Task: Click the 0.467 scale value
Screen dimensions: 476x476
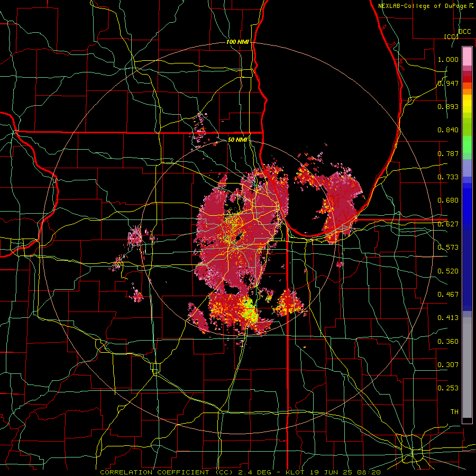Action: [448, 295]
